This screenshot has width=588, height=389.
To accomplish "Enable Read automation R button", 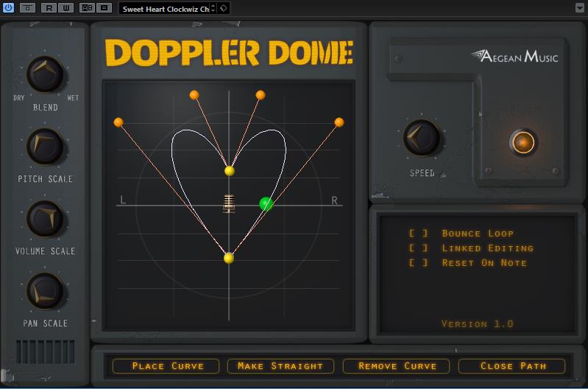I will coord(49,8).
